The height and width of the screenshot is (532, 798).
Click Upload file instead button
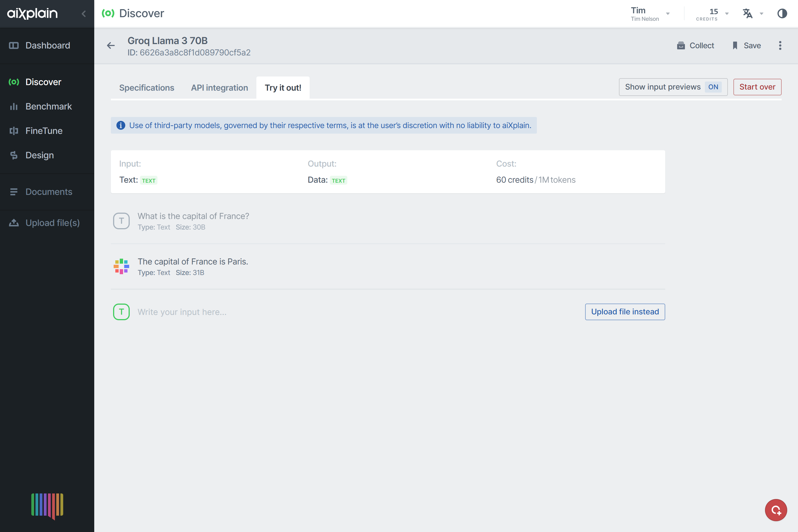tap(625, 312)
